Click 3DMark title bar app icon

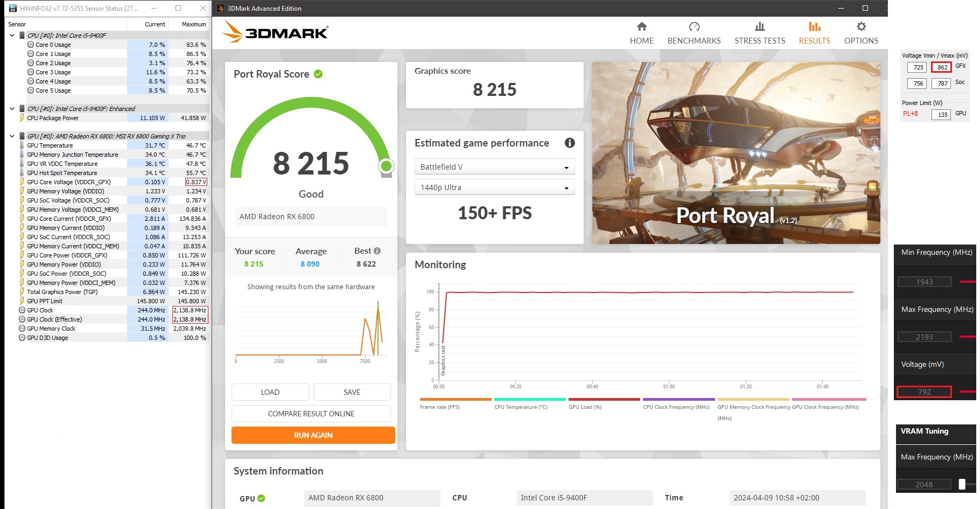coord(220,8)
